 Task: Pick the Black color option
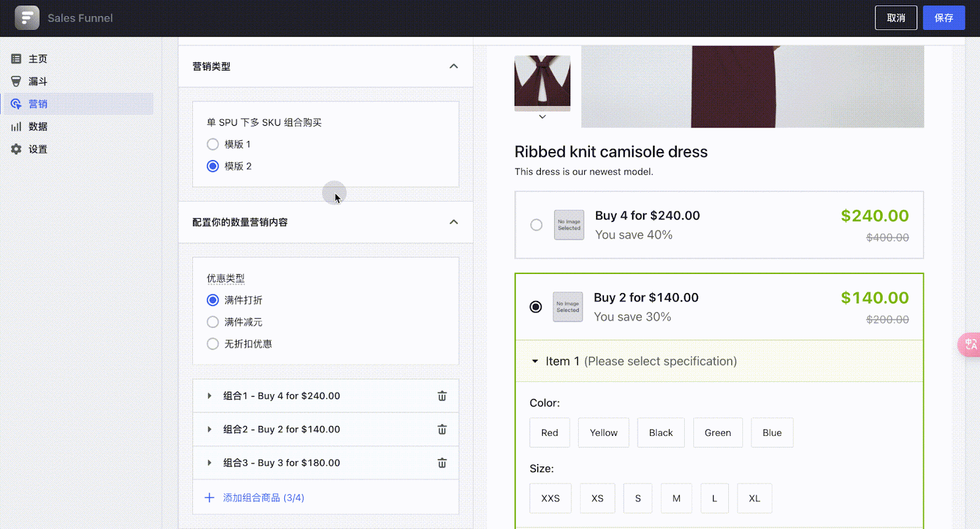pyautogui.click(x=661, y=433)
